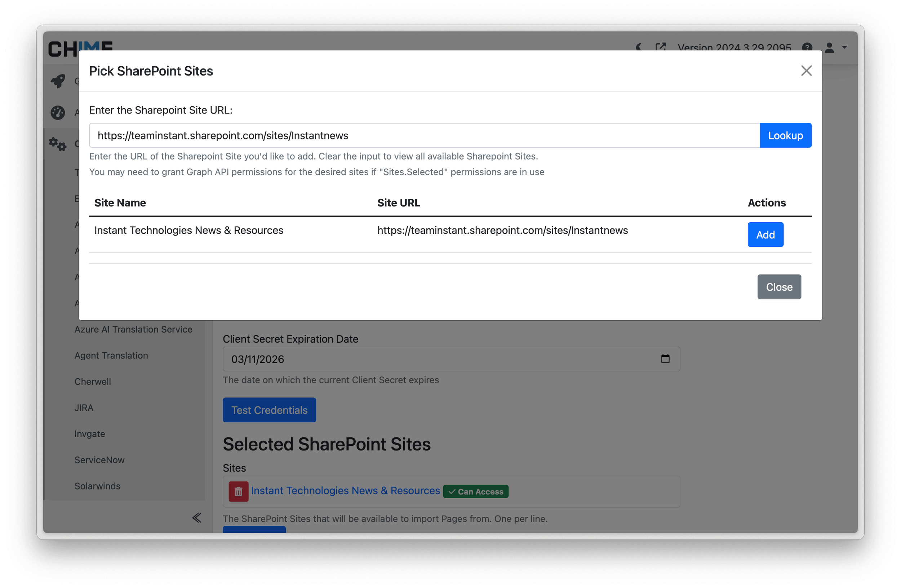Screen dimensions: 901x588
Task: Click the Test Credentials button
Action: [269, 410]
